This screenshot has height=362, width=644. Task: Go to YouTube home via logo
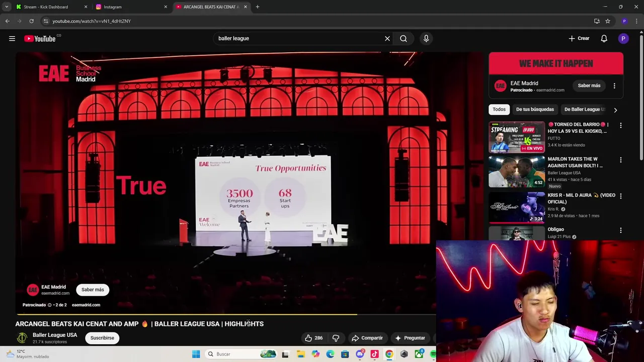(40, 39)
